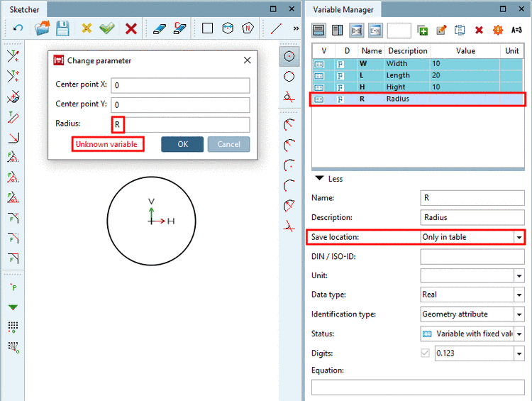
Task: Click the column split view icon in Variable Manager
Action: 337,31
